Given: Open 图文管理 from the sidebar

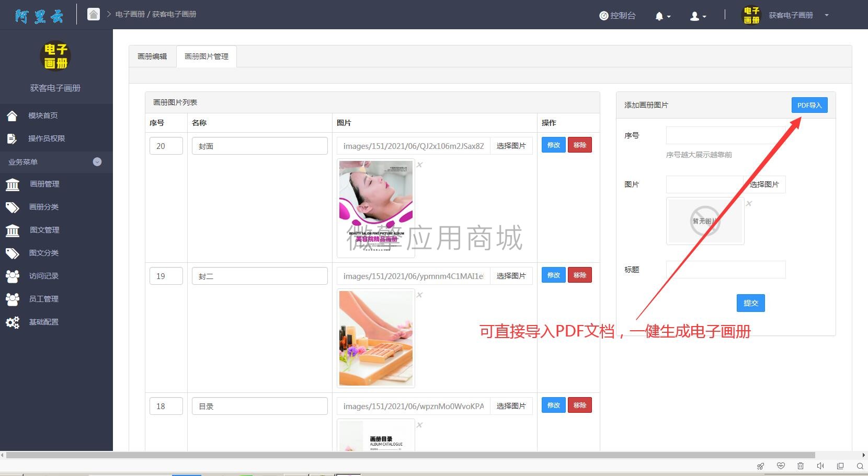Looking at the screenshot, I should coord(44,230).
